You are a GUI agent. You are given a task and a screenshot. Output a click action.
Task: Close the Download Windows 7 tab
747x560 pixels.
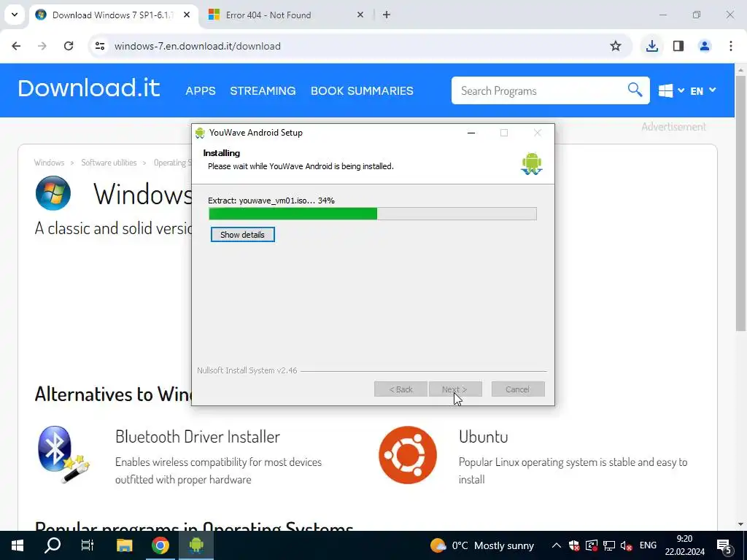[187, 15]
